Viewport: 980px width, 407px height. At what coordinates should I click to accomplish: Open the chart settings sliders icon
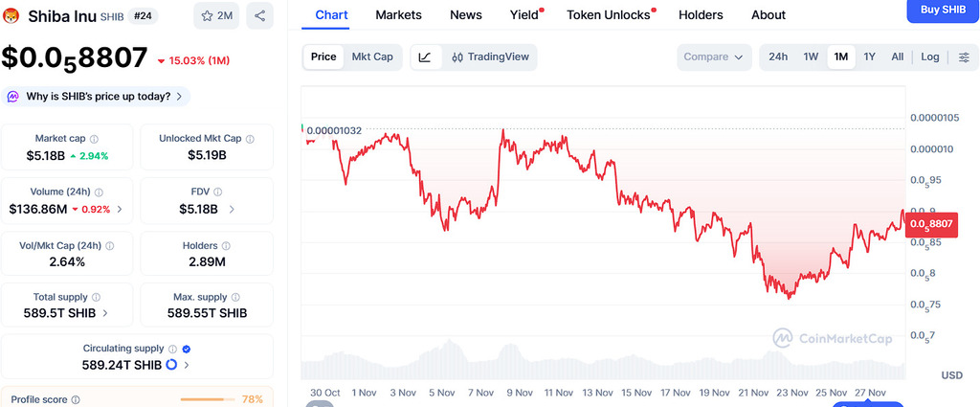click(964, 57)
